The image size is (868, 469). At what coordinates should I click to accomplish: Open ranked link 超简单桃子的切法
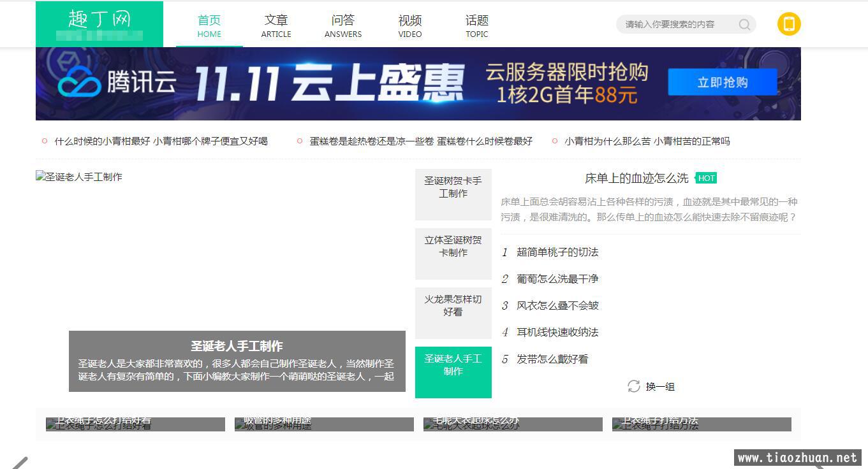pyautogui.click(x=557, y=252)
